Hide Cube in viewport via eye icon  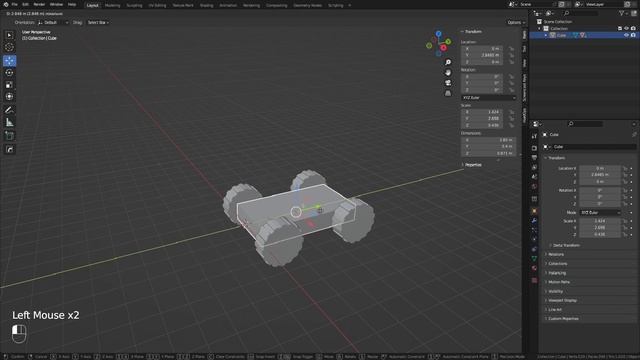click(626, 36)
